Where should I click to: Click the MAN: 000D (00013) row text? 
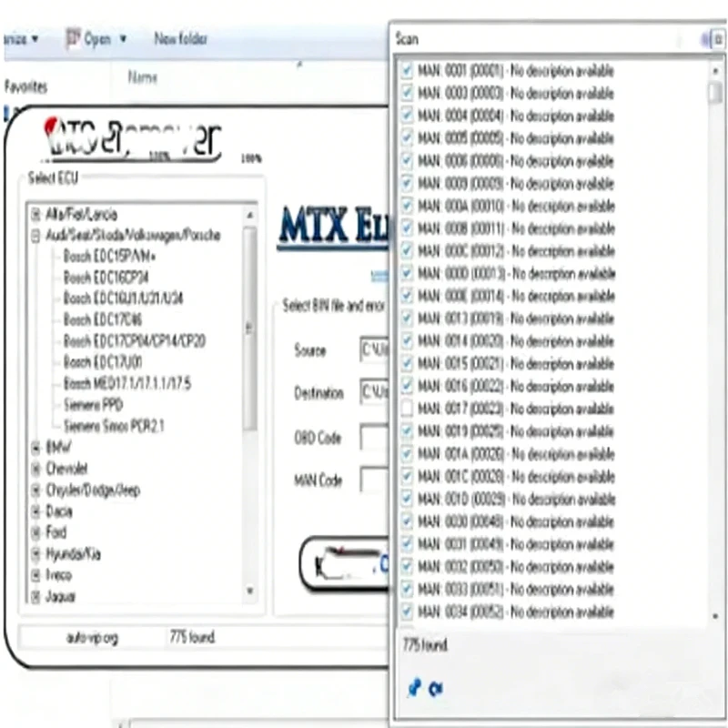click(x=517, y=274)
